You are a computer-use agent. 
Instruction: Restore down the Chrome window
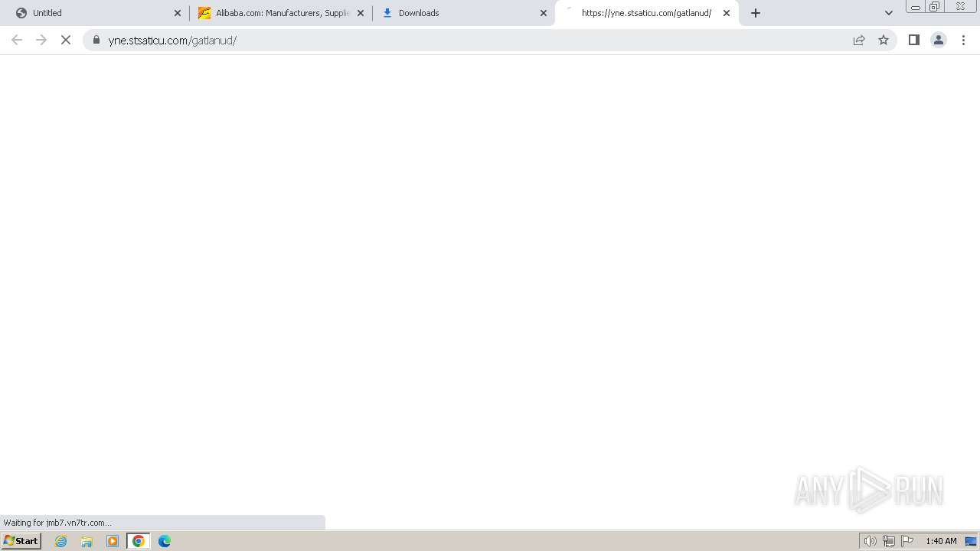pyautogui.click(x=935, y=7)
